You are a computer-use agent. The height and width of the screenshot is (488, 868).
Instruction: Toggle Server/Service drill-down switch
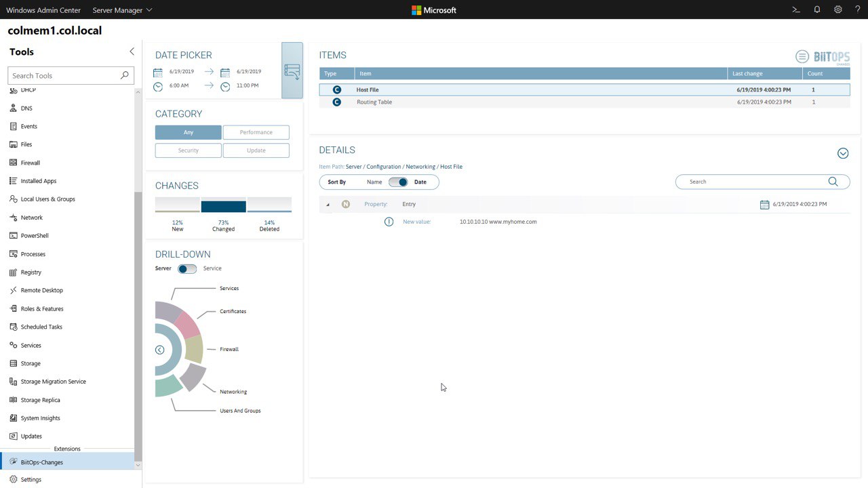click(187, 268)
